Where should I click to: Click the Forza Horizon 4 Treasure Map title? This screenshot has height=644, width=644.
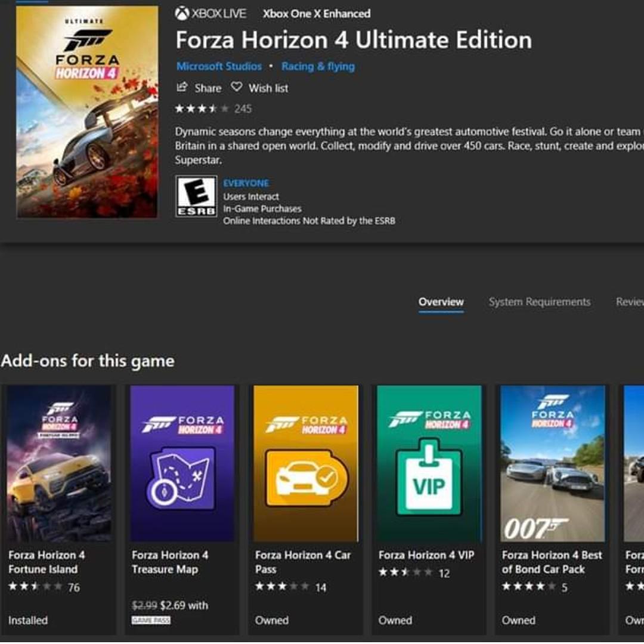click(170, 562)
